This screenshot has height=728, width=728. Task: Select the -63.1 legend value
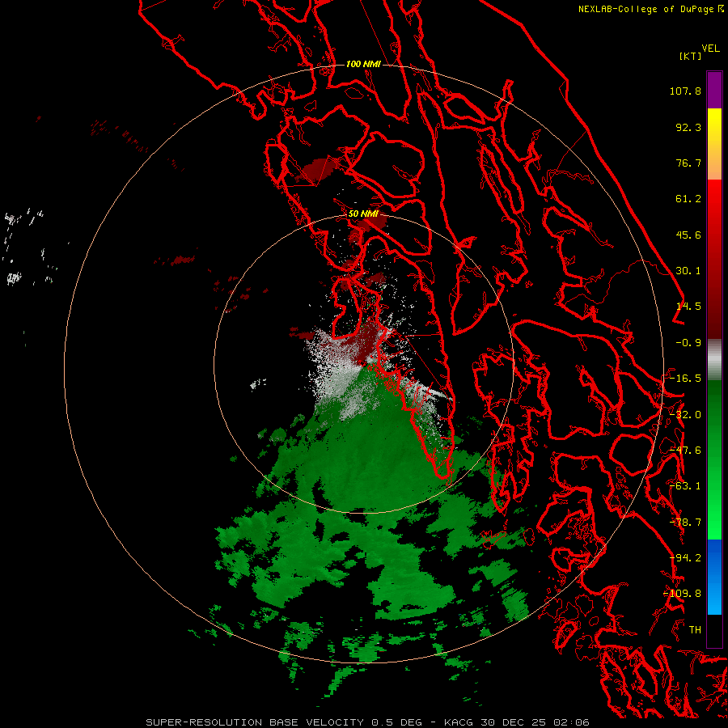click(x=685, y=486)
